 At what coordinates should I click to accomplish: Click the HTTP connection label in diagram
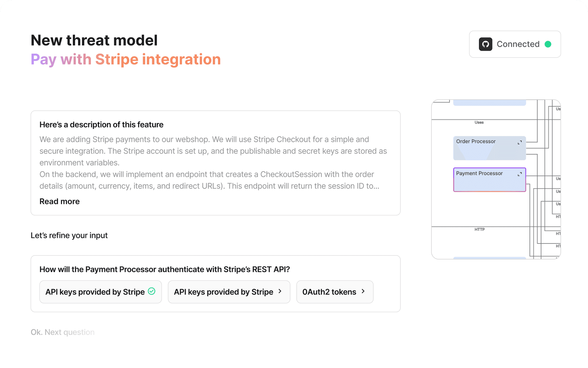pyautogui.click(x=479, y=229)
